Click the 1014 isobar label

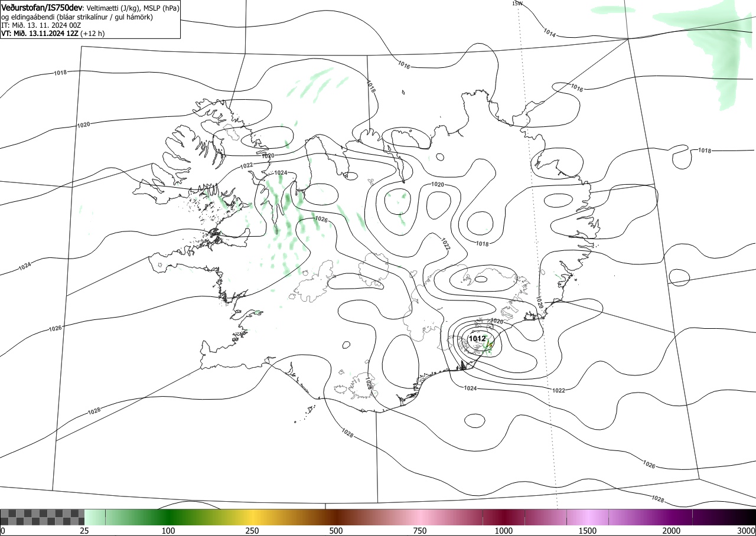tap(549, 34)
